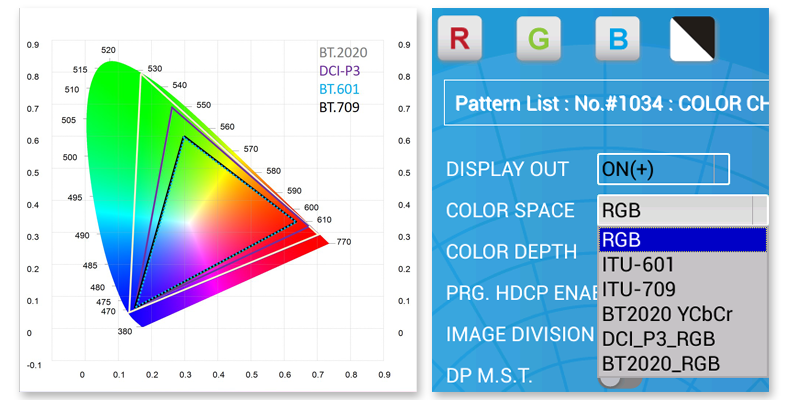Click the PRG. HDCP ENABLE label

(x=522, y=293)
